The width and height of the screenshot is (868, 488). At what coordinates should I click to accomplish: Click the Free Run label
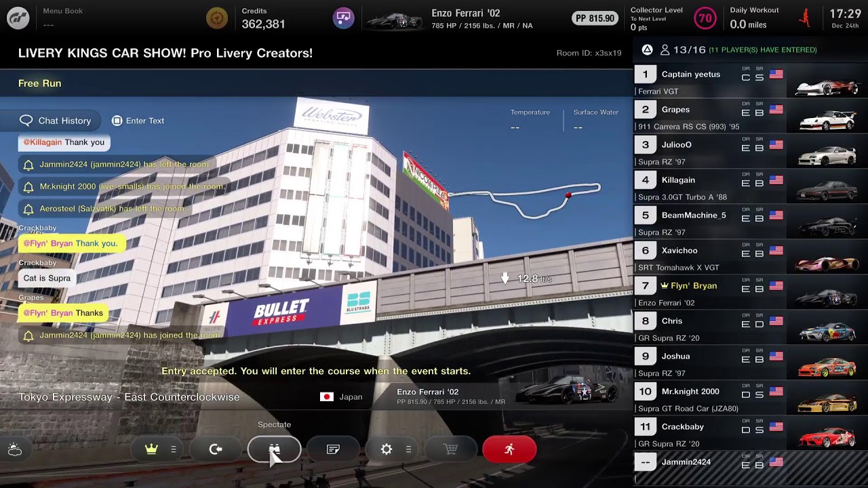[39, 83]
